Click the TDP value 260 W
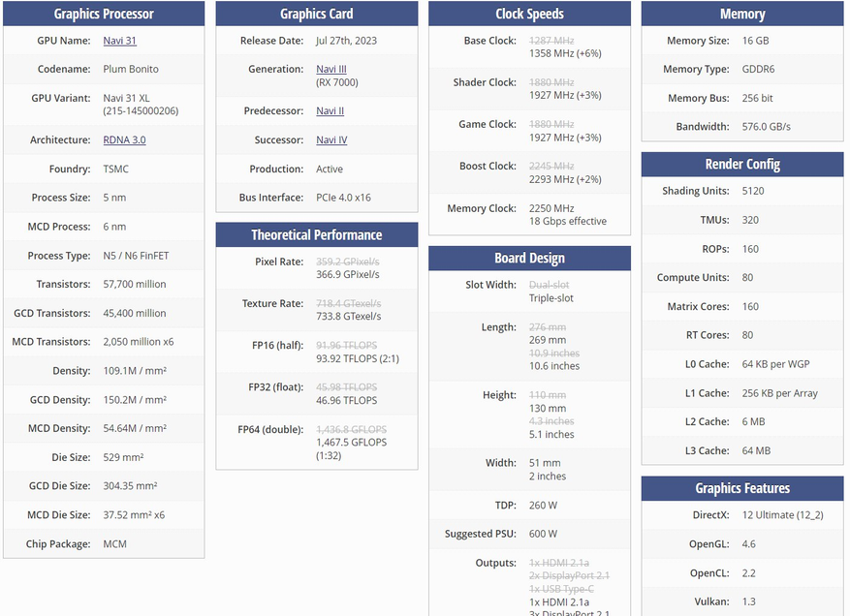This screenshot has height=616, width=850. 543,506
